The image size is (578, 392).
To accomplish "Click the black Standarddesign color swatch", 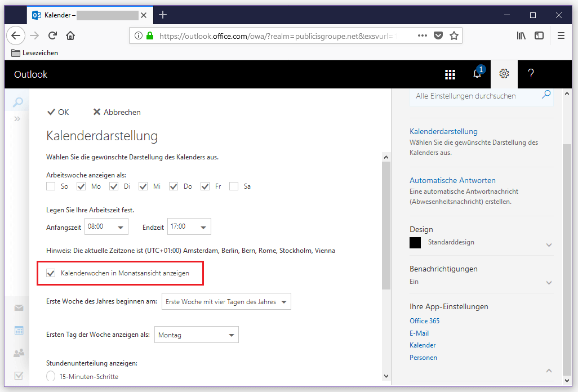I will tap(415, 243).
